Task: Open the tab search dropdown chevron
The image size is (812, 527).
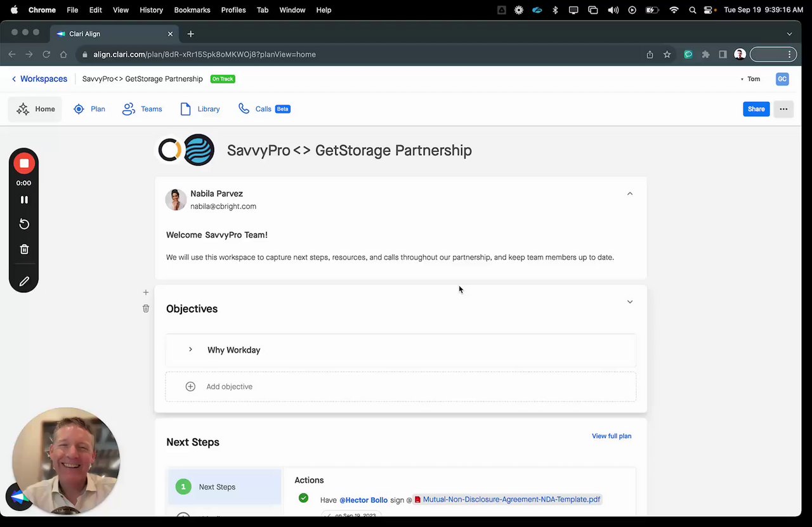Action: pos(789,34)
